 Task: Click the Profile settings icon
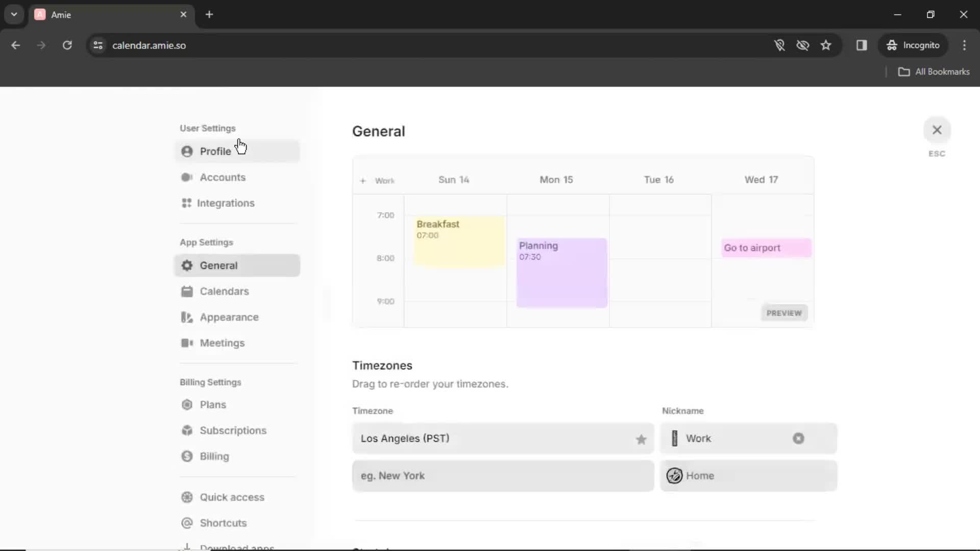click(x=187, y=151)
